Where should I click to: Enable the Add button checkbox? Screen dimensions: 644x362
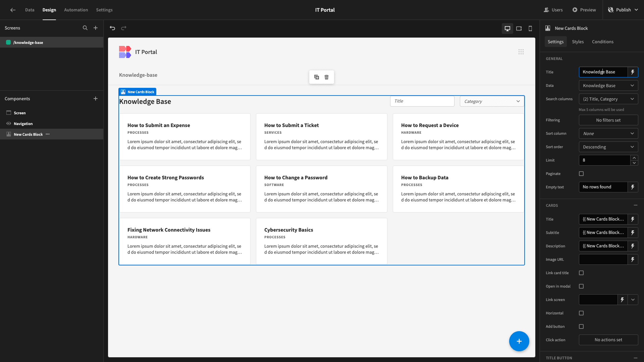click(x=581, y=326)
